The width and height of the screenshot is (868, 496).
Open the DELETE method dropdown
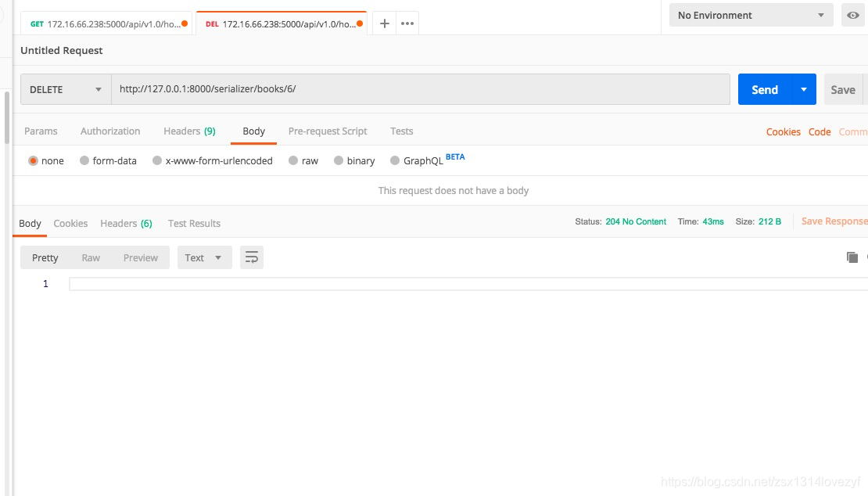tap(66, 89)
